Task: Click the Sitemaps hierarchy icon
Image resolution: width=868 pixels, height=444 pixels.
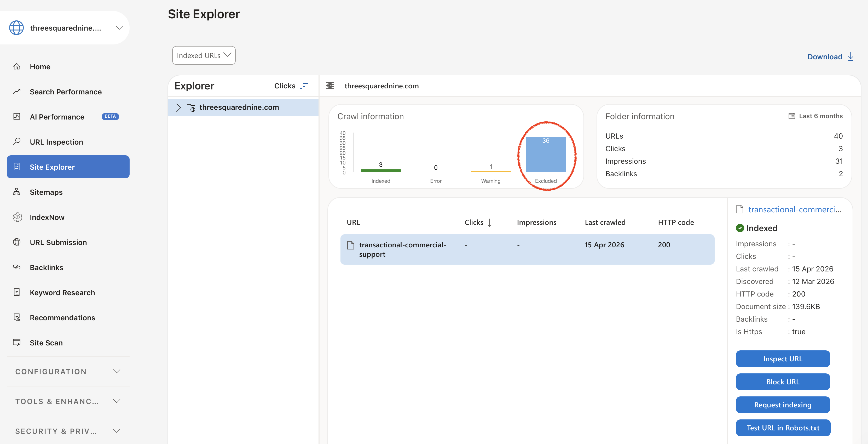Action: click(17, 192)
